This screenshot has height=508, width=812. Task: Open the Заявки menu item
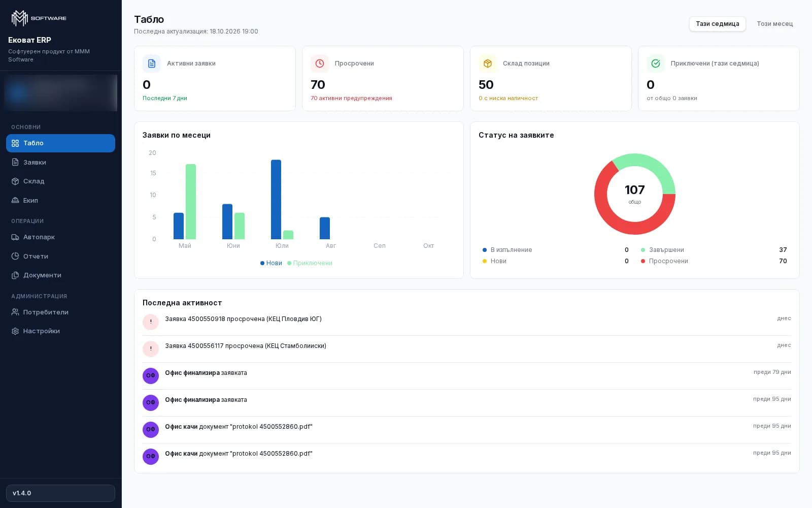60,163
